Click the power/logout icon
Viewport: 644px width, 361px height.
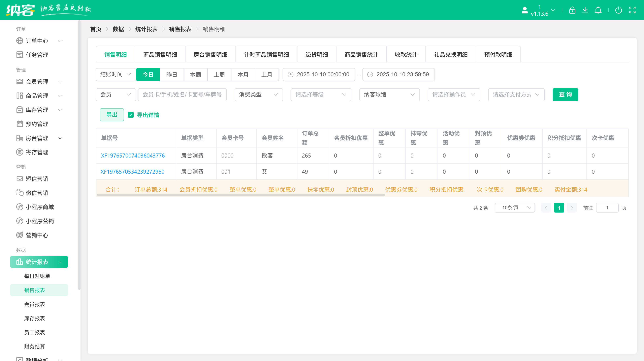pos(619,10)
